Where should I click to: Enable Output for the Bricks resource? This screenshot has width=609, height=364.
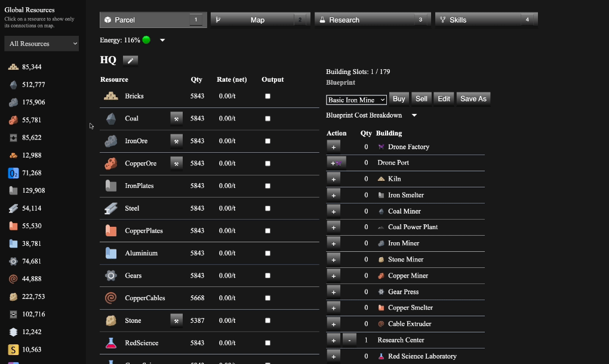267,95
